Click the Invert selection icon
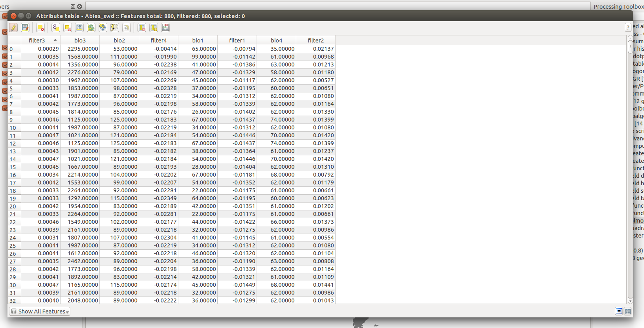This screenshot has width=644, height=328. [x=91, y=28]
